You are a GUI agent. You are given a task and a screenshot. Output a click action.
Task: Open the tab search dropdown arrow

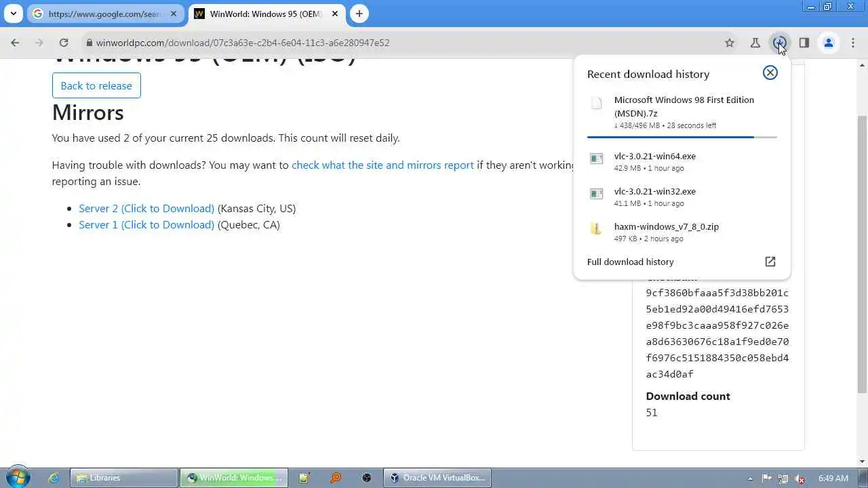click(x=13, y=14)
